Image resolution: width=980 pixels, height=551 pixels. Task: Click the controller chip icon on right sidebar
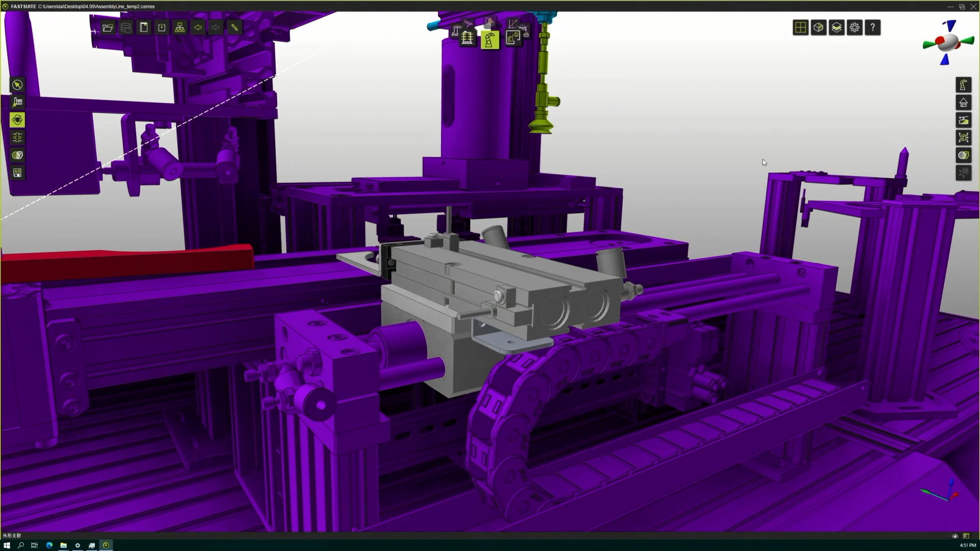coord(963,138)
